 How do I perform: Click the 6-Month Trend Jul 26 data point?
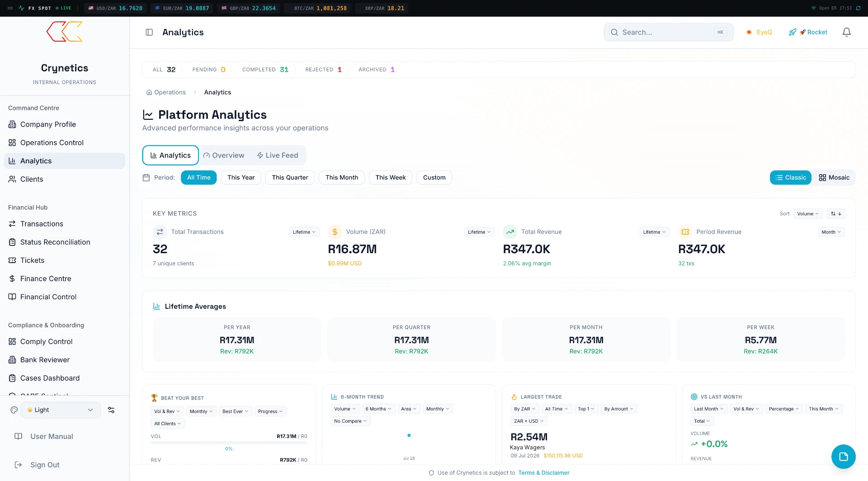[409, 435]
